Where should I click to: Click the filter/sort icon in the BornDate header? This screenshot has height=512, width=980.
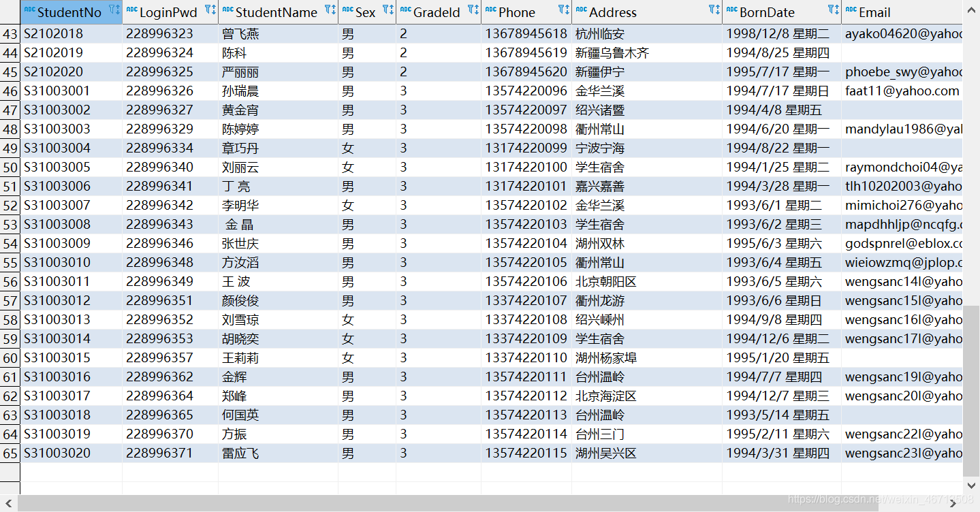(x=834, y=10)
